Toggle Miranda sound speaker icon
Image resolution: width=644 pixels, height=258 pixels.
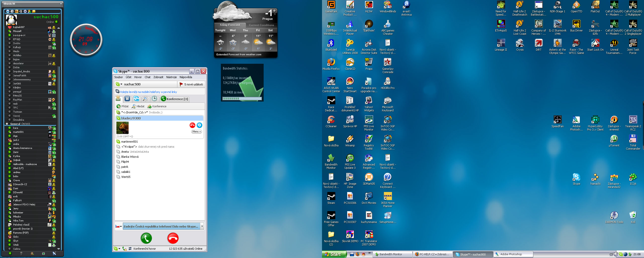pyautogui.click(x=21, y=11)
